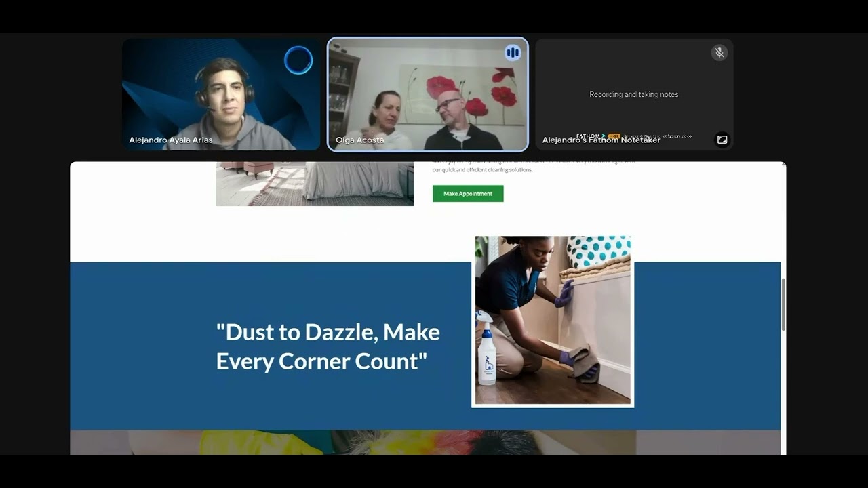
Task: Click the audio indicator icon on Olga Acosta's tile
Action: tap(513, 53)
